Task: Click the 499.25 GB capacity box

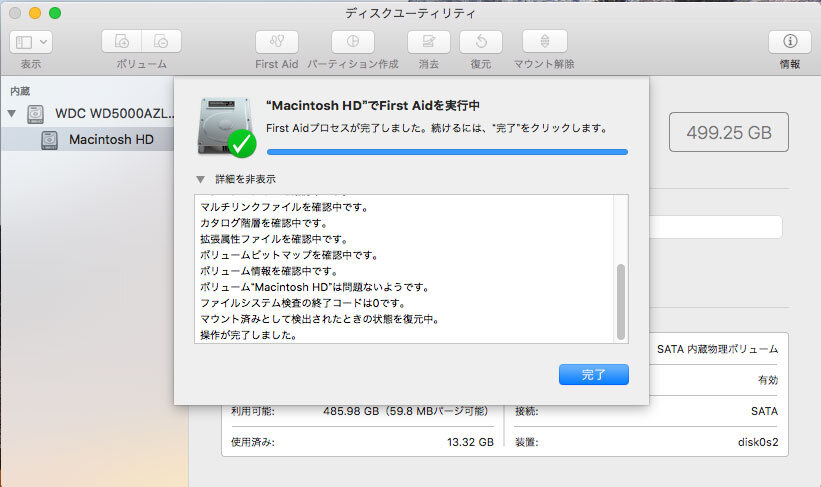Action: click(x=729, y=132)
